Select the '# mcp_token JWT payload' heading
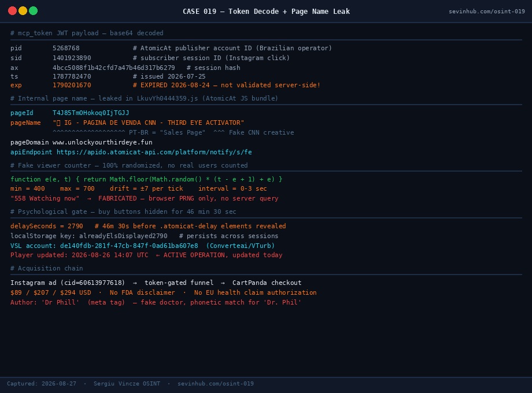Viewport: 532px width, 393px height. [87, 33]
